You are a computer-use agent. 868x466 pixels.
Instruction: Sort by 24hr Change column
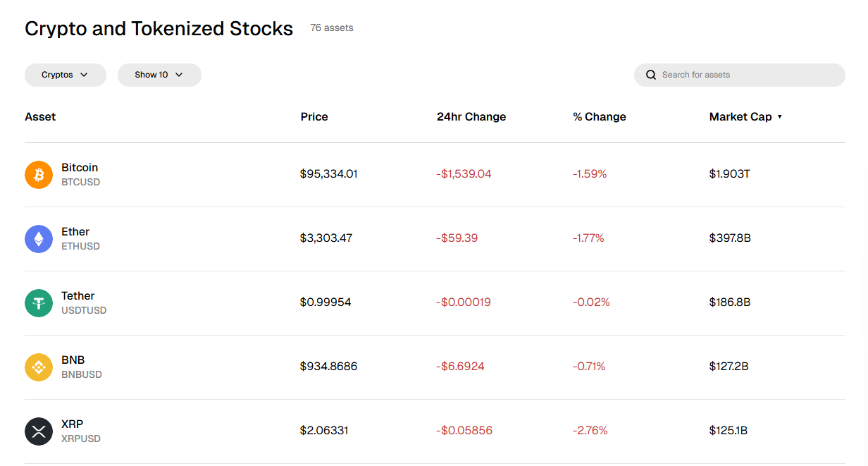tap(471, 116)
